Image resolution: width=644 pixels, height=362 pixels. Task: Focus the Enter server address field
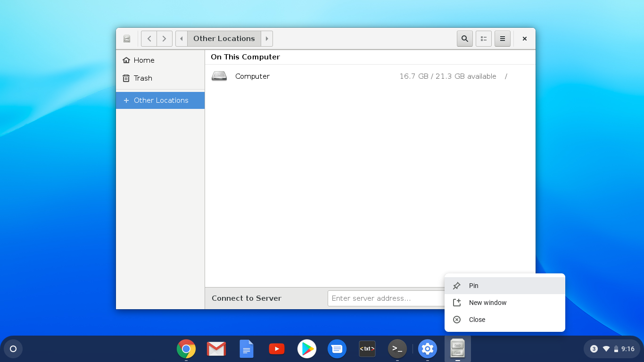(386, 298)
